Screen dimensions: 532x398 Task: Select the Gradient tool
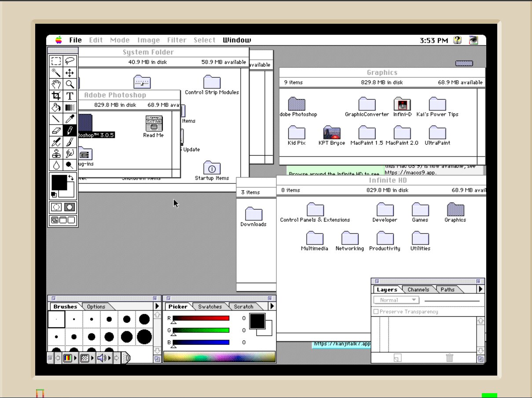pos(70,107)
